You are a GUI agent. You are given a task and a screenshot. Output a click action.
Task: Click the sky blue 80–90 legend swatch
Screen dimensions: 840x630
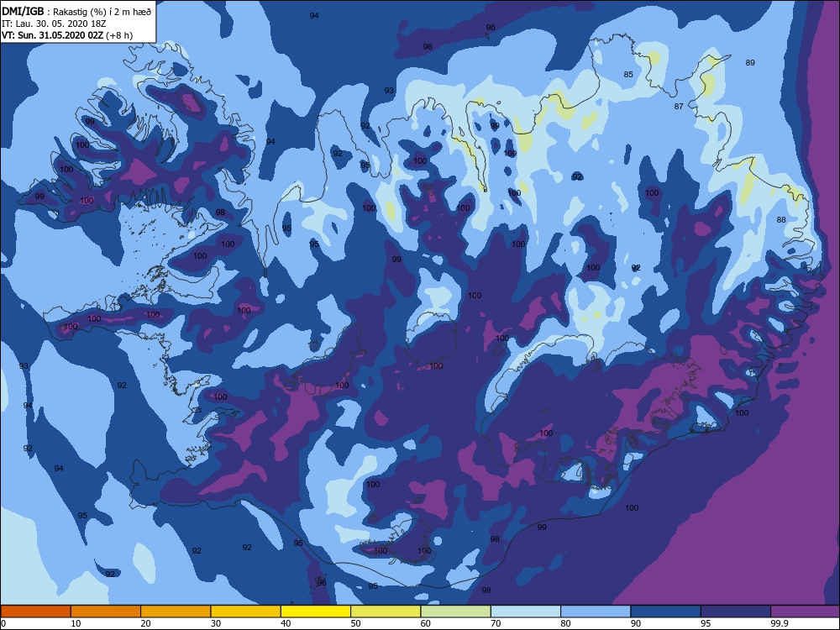pyautogui.click(x=596, y=612)
